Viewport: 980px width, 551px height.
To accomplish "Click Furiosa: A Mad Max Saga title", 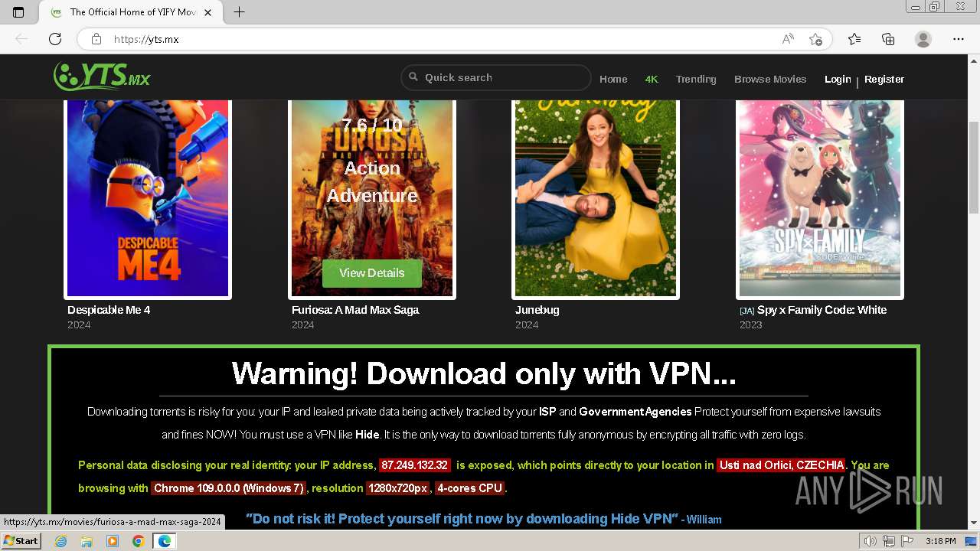I will [x=355, y=310].
